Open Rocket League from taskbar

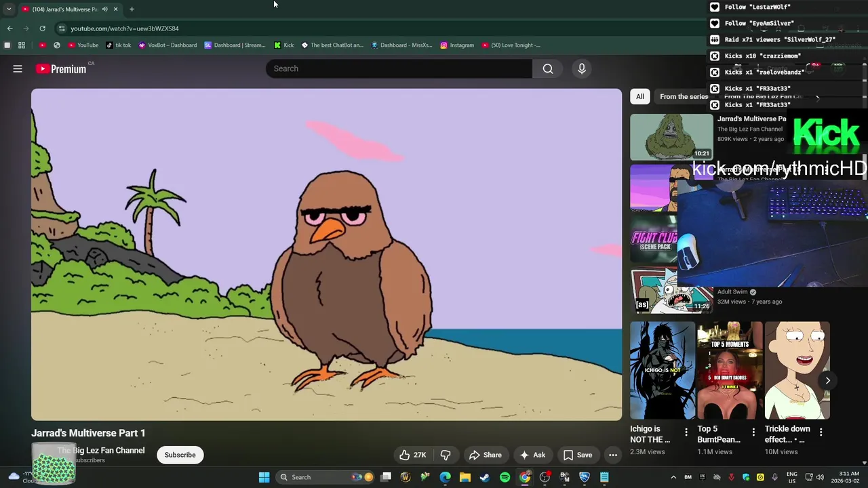click(585, 477)
